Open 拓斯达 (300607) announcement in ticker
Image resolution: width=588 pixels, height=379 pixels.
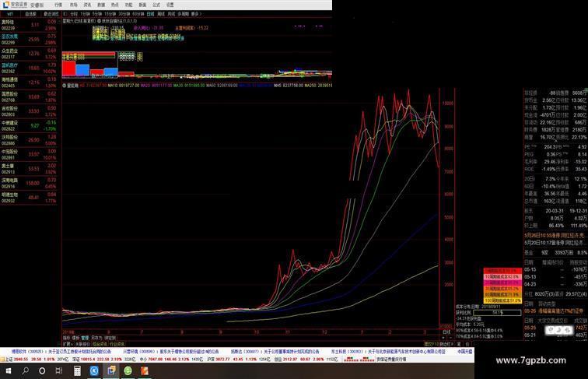tap(275, 352)
